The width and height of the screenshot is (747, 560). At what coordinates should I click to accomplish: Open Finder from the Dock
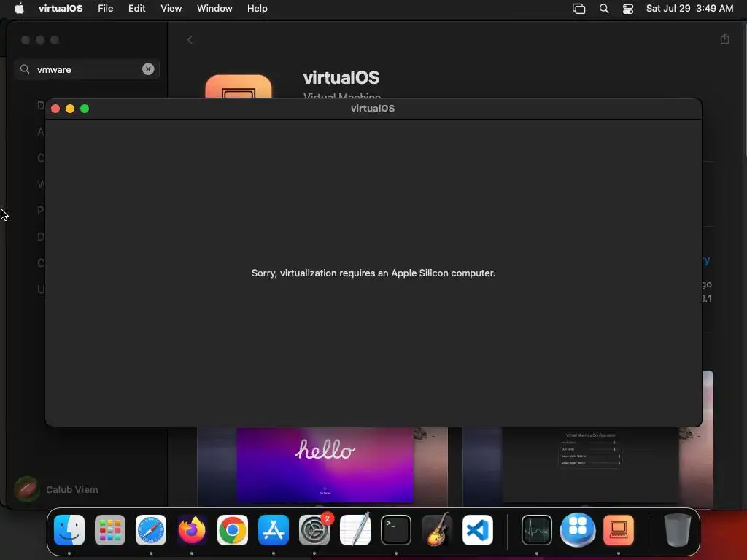[69, 530]
